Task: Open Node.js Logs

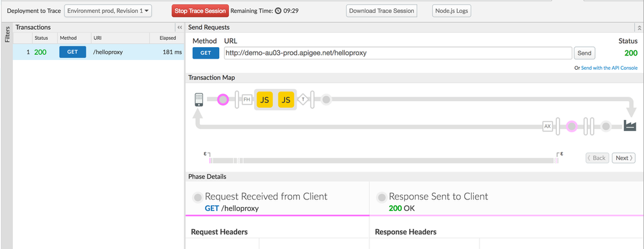Action: point(451,11)
